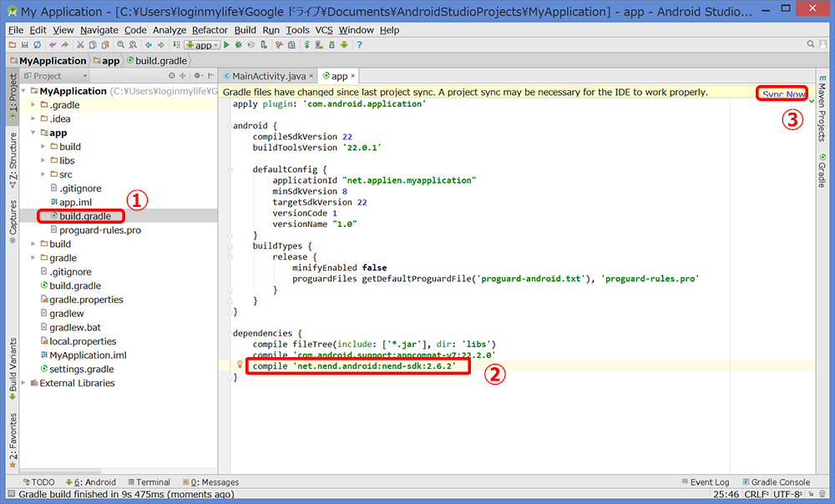The height and width of the screenshot is (504, 835).
Task: Navigate forward with the right arrow icon
Action: 161,45
